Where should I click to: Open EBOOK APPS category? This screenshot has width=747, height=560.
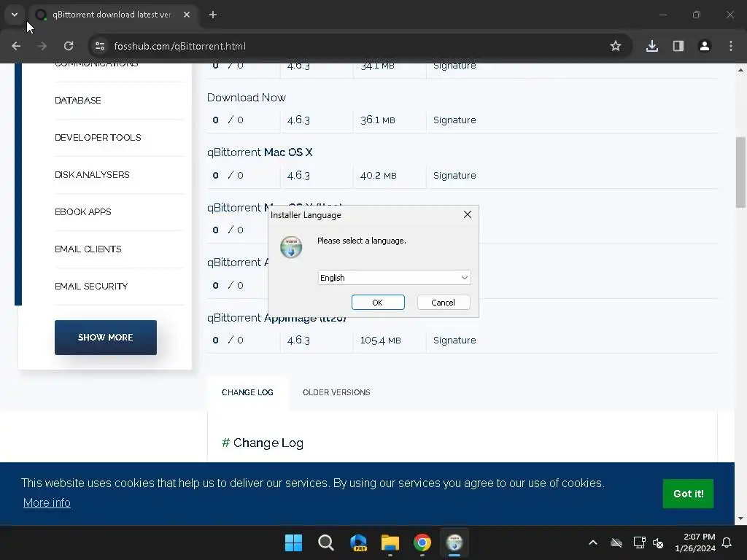[x=83, y=212]
